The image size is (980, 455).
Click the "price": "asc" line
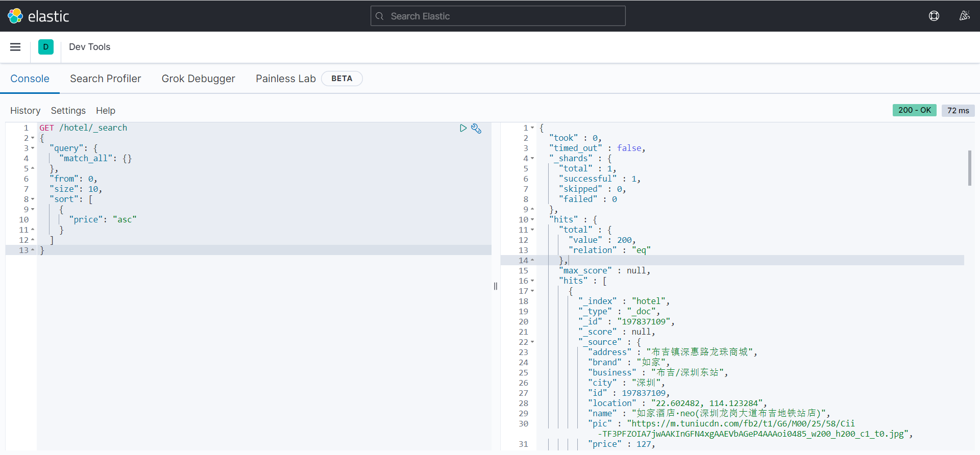[x=103, y=219]
